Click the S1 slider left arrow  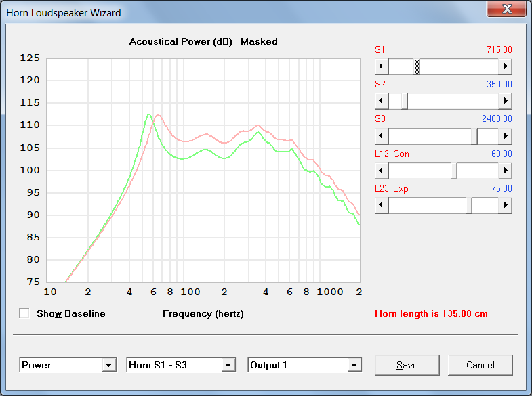click(382, 66)
